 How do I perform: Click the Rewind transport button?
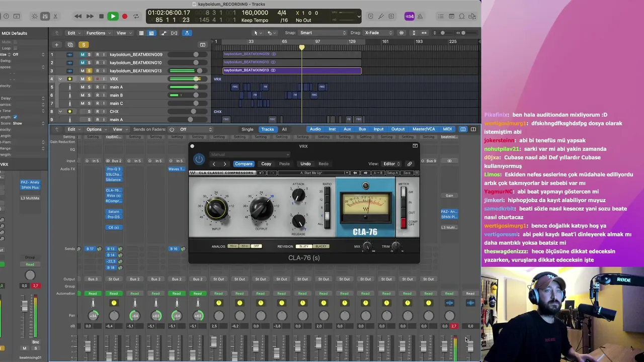[78, 16]
